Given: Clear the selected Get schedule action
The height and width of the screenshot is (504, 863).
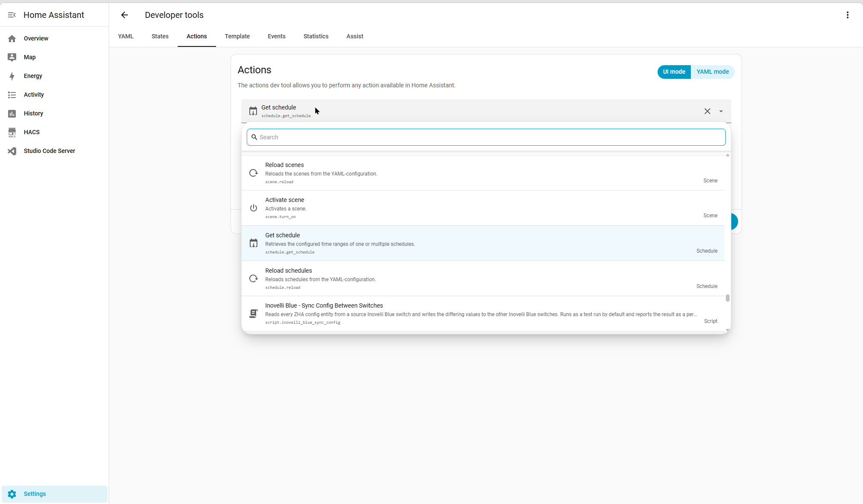Looking at the screenshot, I should [x=707, y=111].
